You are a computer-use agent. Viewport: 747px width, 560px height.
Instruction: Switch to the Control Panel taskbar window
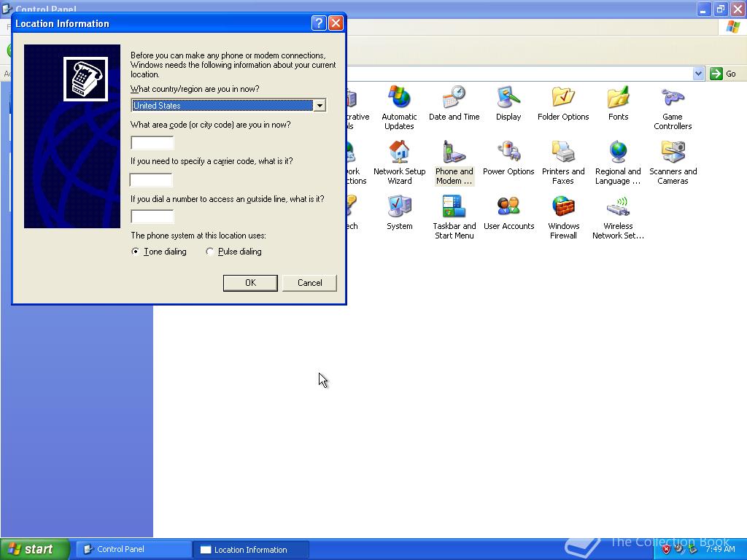point(133,549)
